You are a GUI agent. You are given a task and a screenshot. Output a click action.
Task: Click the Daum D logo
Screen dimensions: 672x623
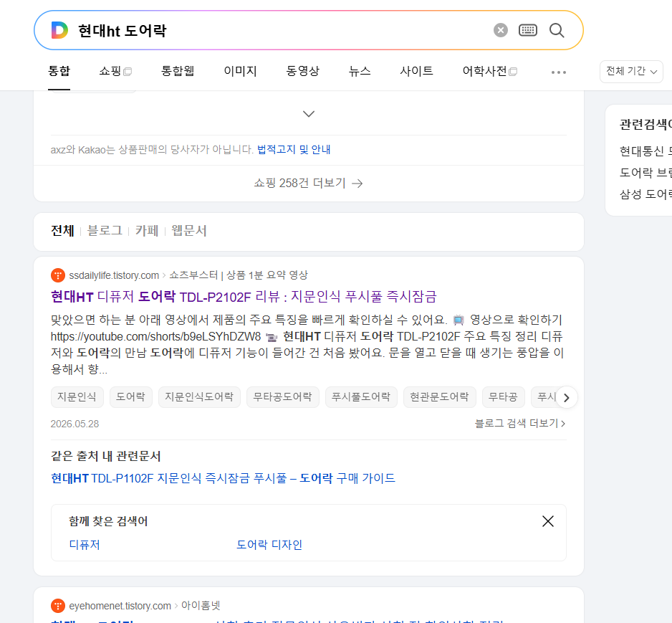(59, 30)
